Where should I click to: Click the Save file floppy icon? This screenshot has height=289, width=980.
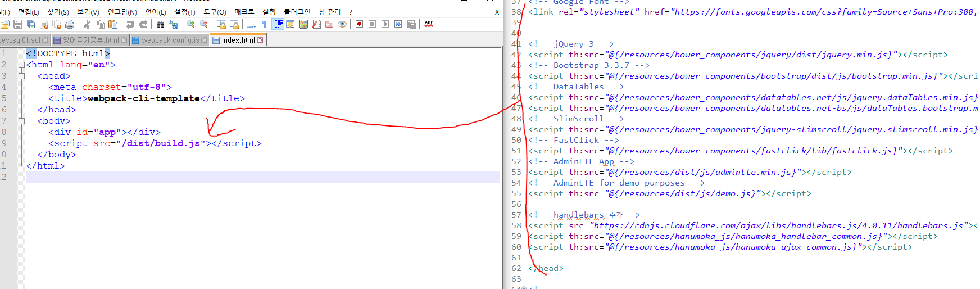[x=18, y=24]
